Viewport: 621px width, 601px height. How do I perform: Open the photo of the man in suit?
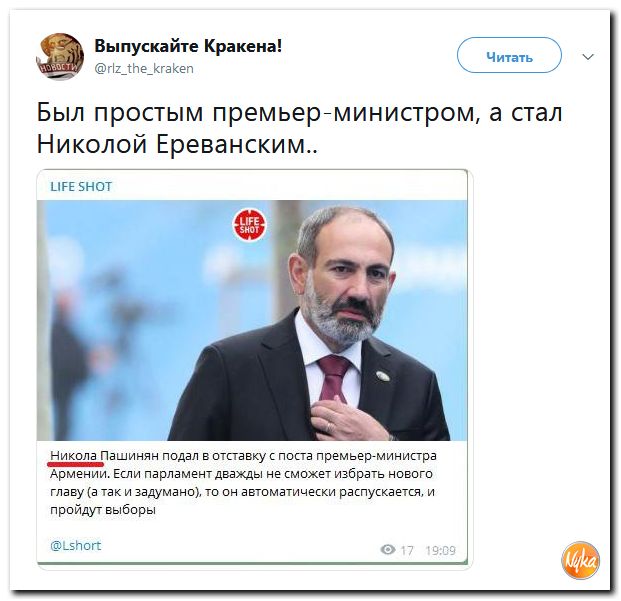click(x=252, y=320)
